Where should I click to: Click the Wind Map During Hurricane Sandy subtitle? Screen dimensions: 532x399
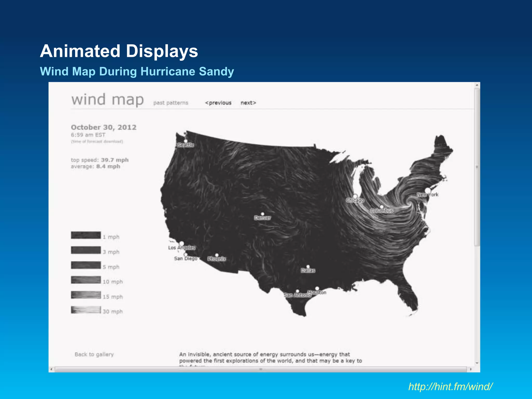pos(137,71)
